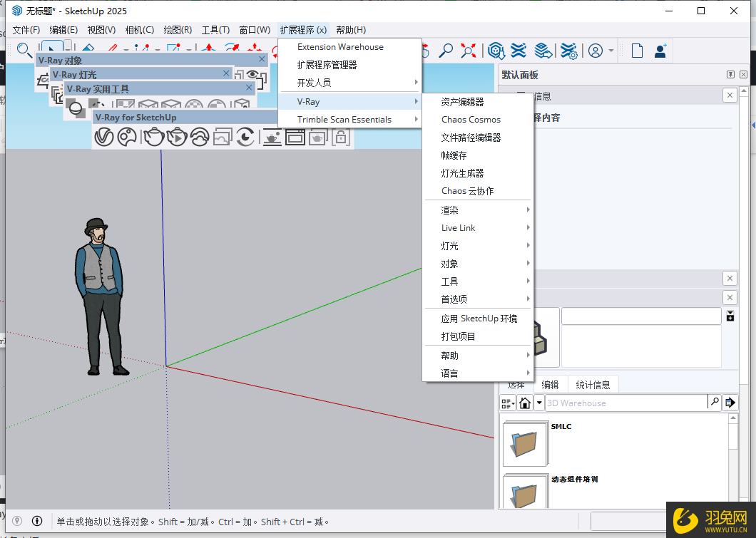756x538 pixels.
Task: Open the V-Ray Asset Editor icon
Action: [x=103, y=137]
